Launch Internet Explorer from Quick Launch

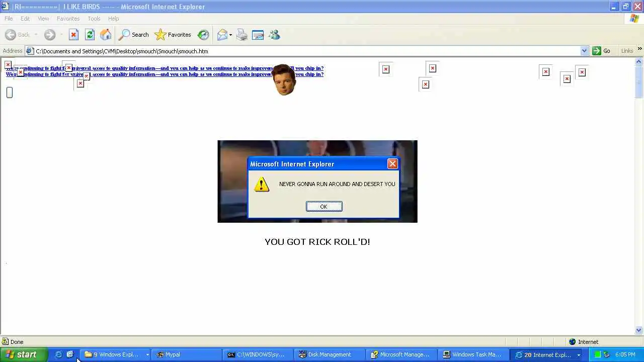(58, 354)
